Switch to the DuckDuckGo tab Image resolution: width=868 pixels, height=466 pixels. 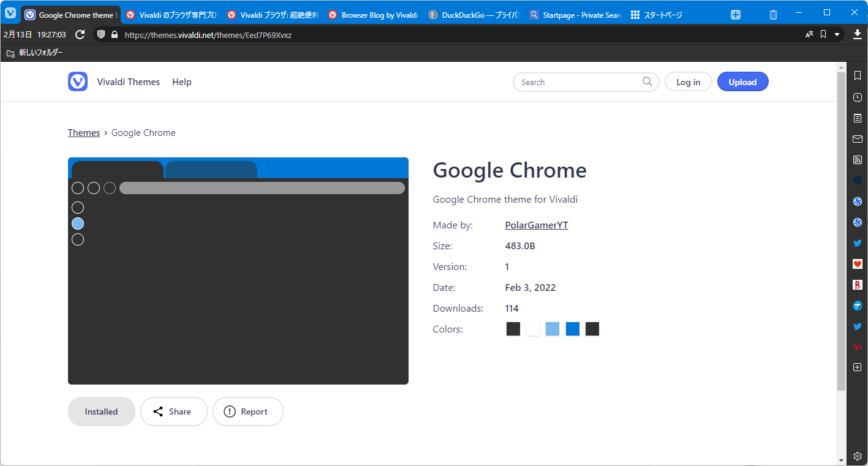(x=474, y=15)
